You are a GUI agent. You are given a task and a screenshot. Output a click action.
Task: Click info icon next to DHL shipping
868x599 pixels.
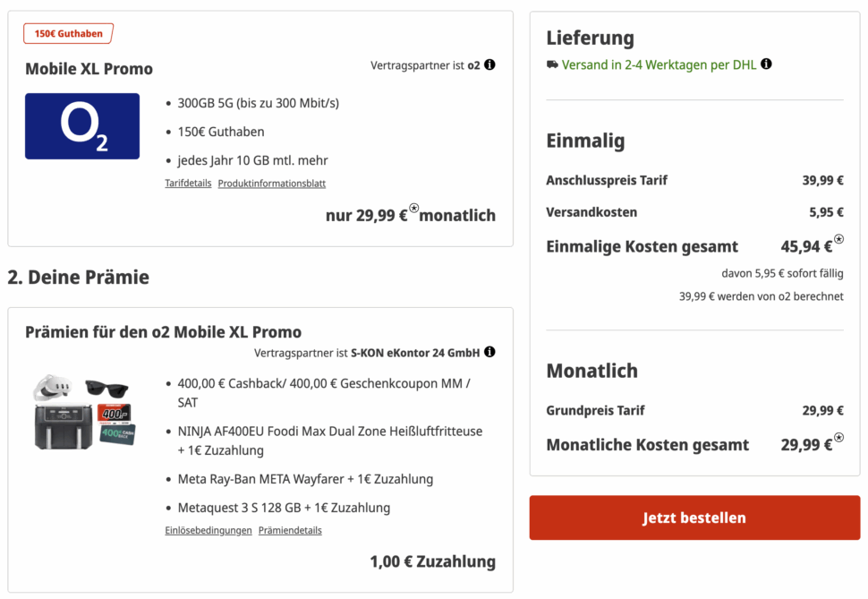point(766,64)
